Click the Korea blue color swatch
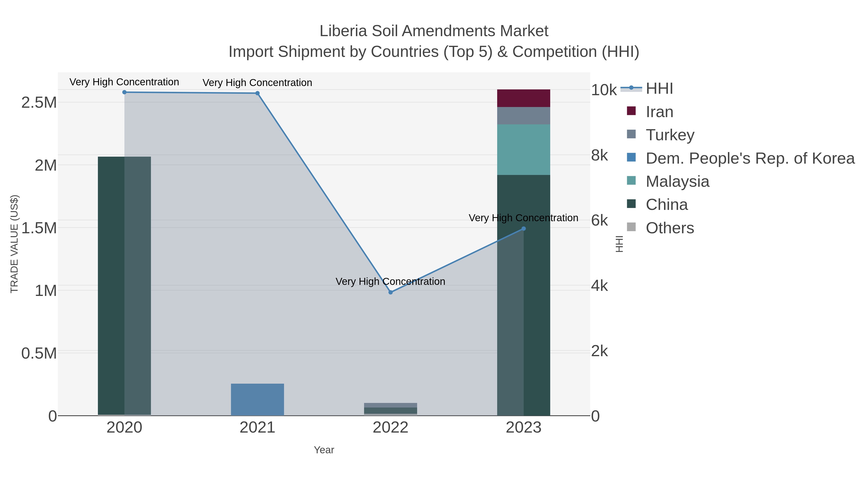The image size is (868, 488). click(631, 157)
